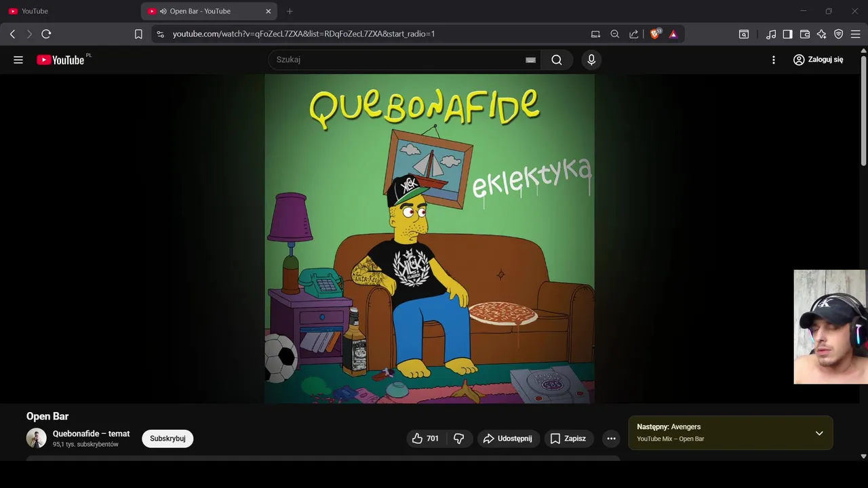Open Quebonafide – temat channel name
Image resolution: width=868 pixels, height=488 pixels.
tap(92, 434)
